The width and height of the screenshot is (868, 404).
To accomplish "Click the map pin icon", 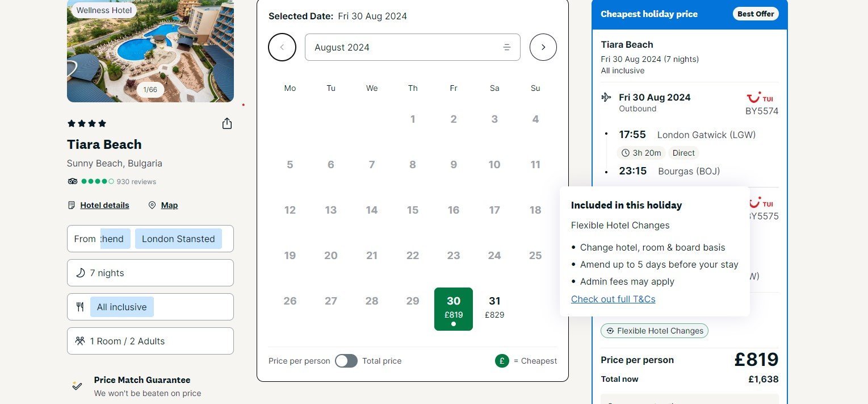I will coord(152,205).
